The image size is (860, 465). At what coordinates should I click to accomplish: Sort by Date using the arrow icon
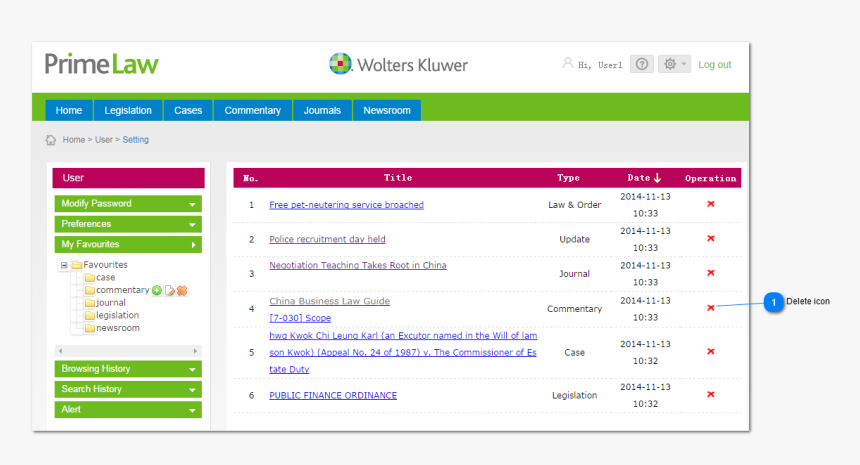tap(658, 178)
